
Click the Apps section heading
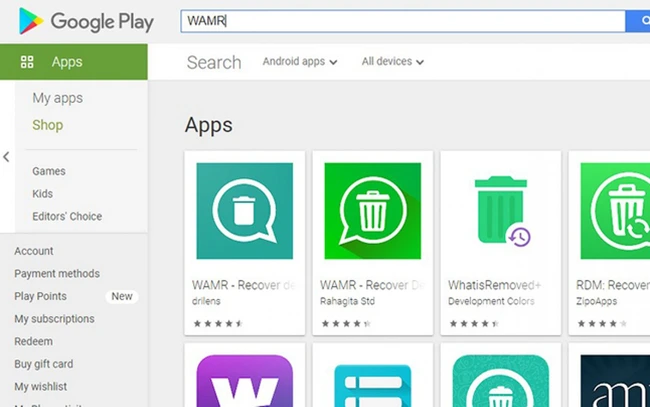(209, 125)
